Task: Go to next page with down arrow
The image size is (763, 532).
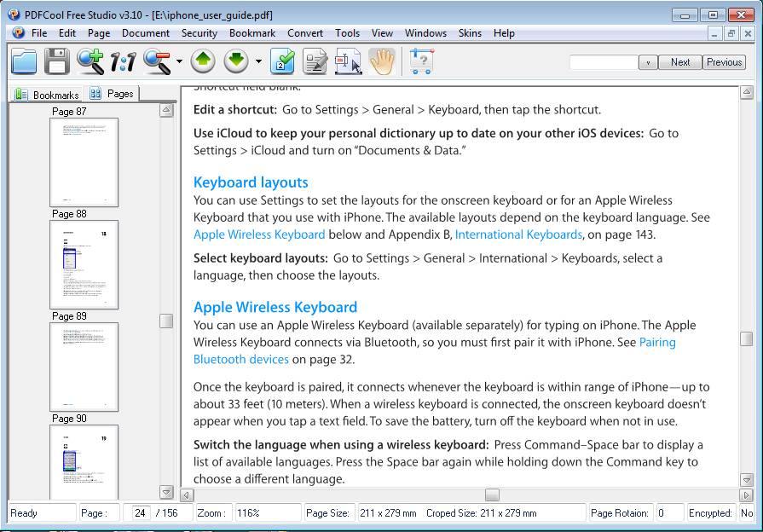Action: pos(237,61)
